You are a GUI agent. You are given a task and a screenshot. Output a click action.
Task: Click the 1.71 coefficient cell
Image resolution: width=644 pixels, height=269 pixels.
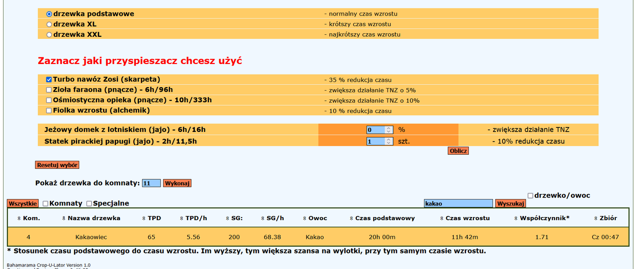pos(541,237)
